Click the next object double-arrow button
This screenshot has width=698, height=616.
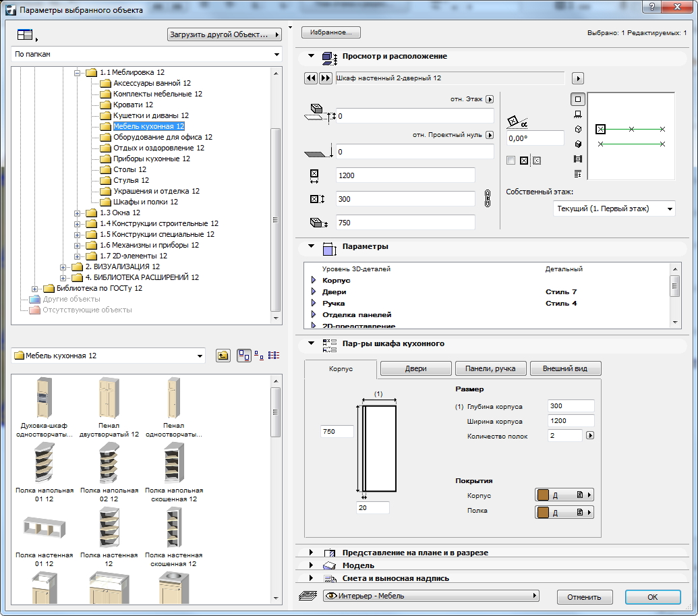[x=325, y=78]
